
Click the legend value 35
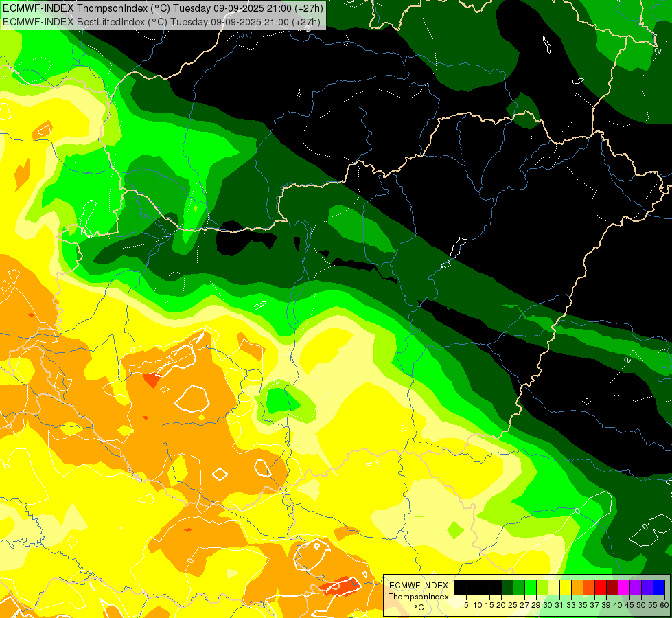[x=583, y=605]
